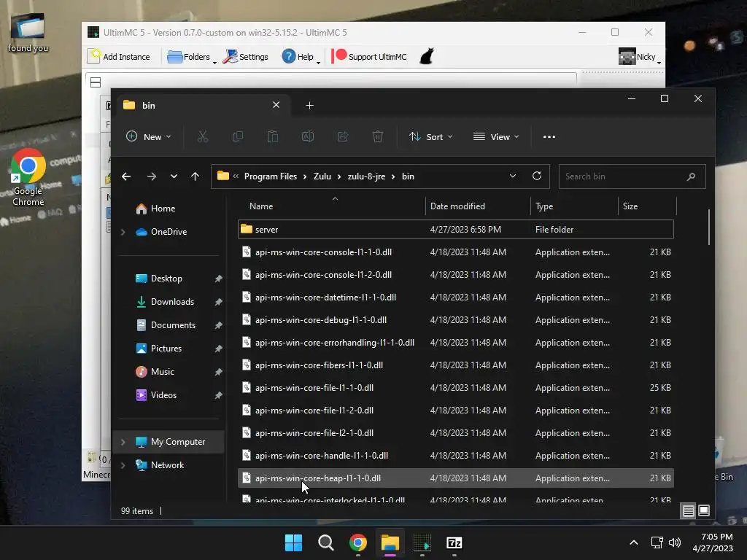Select Home in navigation pane
Screen dimensions: 747x560
163,209
